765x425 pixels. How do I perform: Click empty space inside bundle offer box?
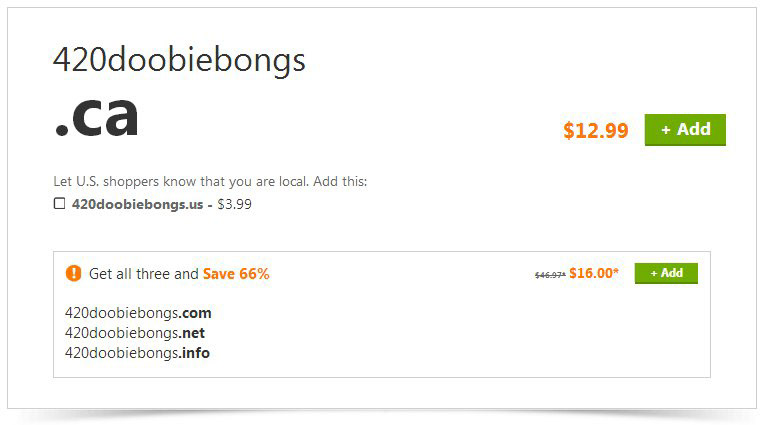(439, 332)
